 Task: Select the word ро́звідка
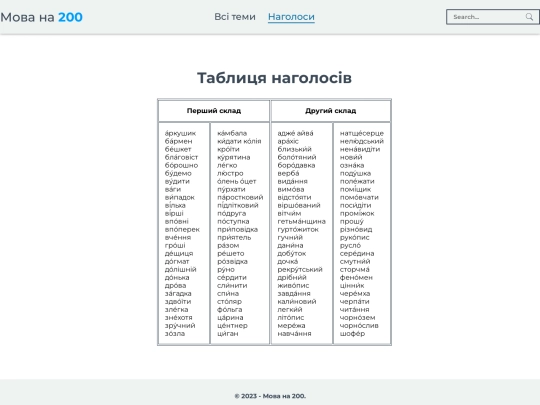coord(232,261)
